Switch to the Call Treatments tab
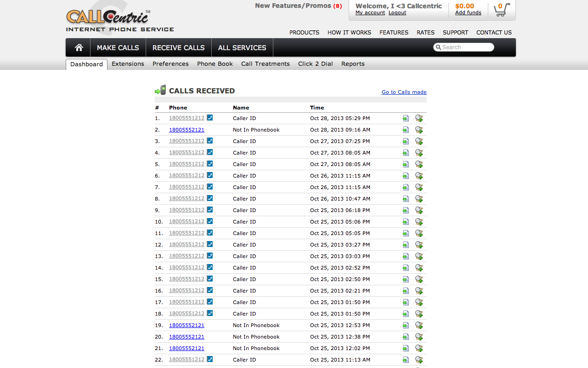 point(265,64)
